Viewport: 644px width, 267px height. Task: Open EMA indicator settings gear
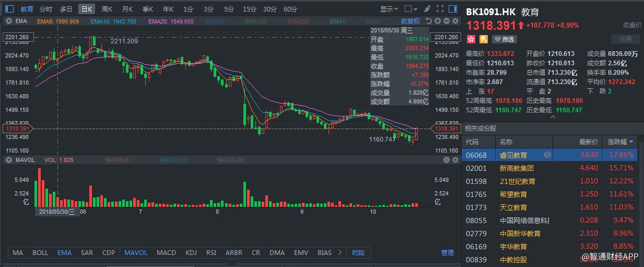click(x=455, y=21)
